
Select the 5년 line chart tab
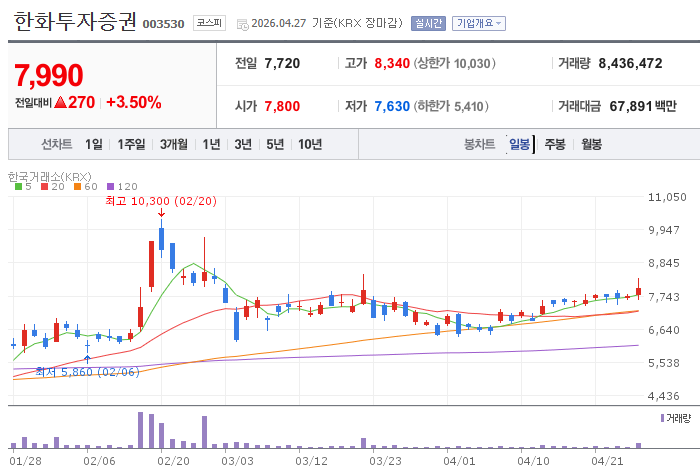275,144
